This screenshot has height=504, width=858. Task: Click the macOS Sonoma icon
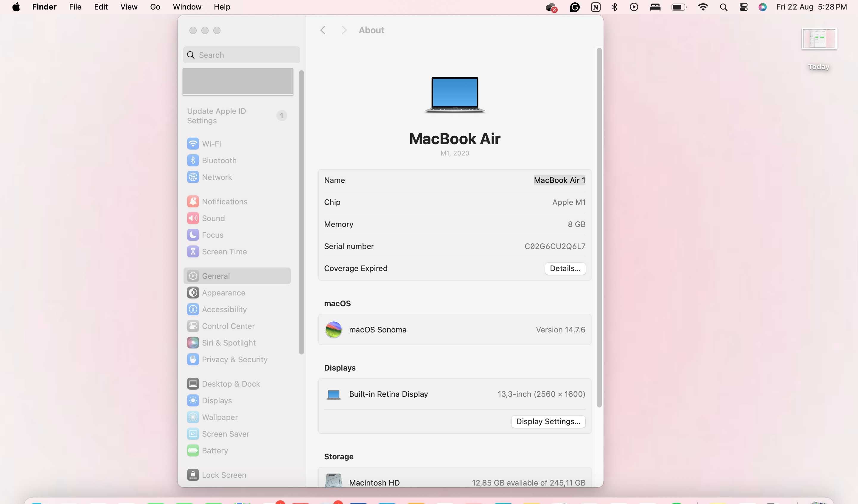333,330
